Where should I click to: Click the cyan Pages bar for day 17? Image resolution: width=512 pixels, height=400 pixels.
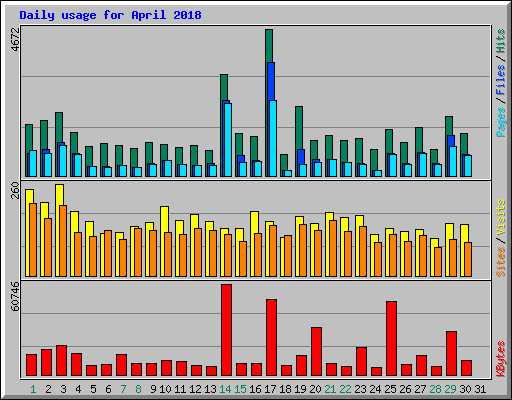point(273,138)
